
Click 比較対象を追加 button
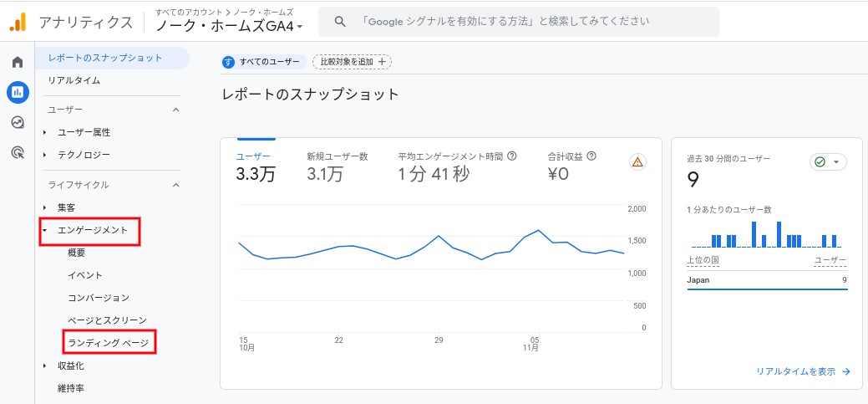pos(352,61)
